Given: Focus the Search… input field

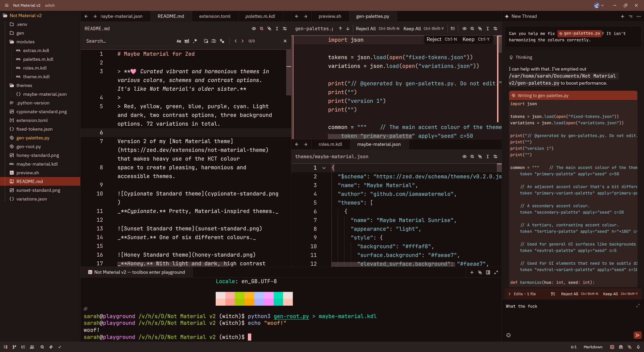Looking at the screenshot, I should coord(129,41).
